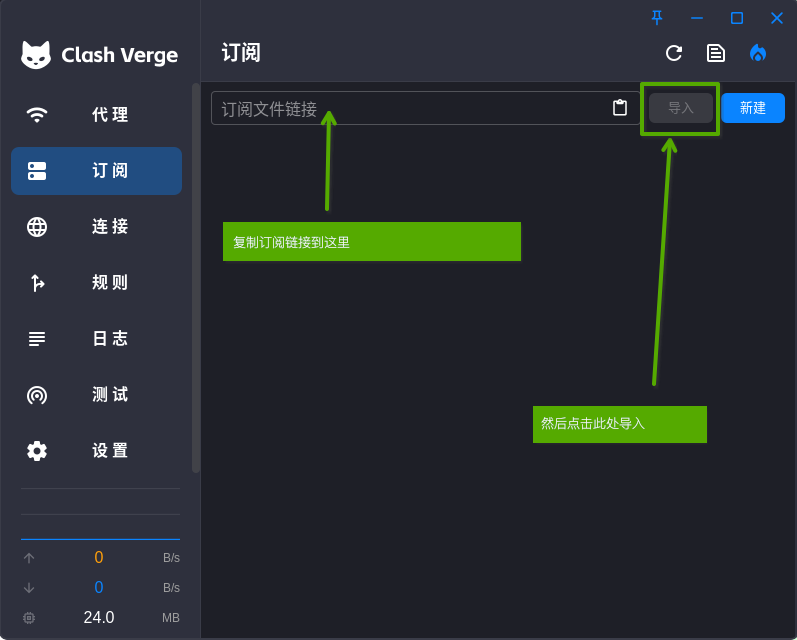The width and height of the screenshot is (797, 640).
Task: Click the blue flame icon
Action: (758, 53)
